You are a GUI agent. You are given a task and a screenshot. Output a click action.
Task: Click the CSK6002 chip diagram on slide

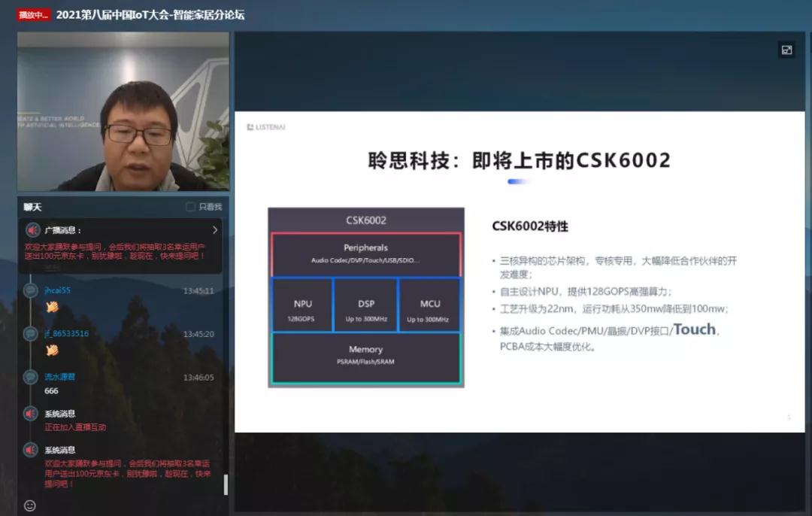coord(365,297)
